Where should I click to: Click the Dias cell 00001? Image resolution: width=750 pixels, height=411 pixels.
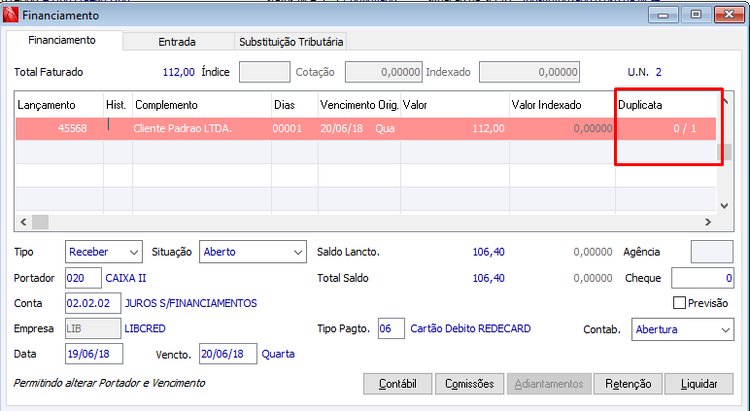tap(295, 129)
